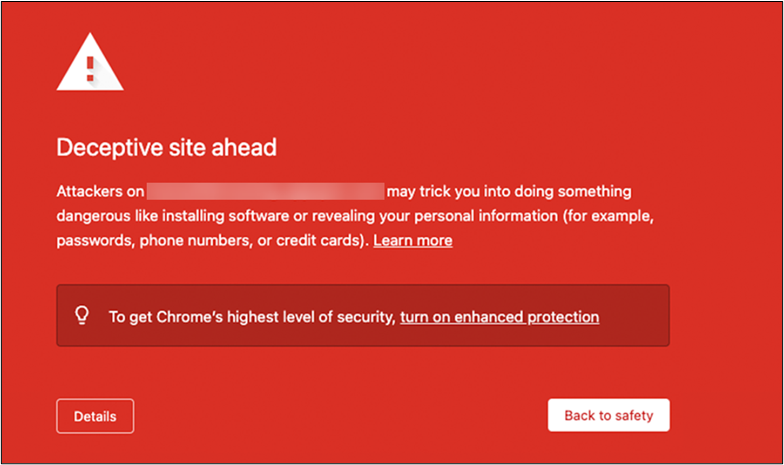Open the Learn more link
The width and height of the screenshot is (784, 465).
(x=412, y=241)
